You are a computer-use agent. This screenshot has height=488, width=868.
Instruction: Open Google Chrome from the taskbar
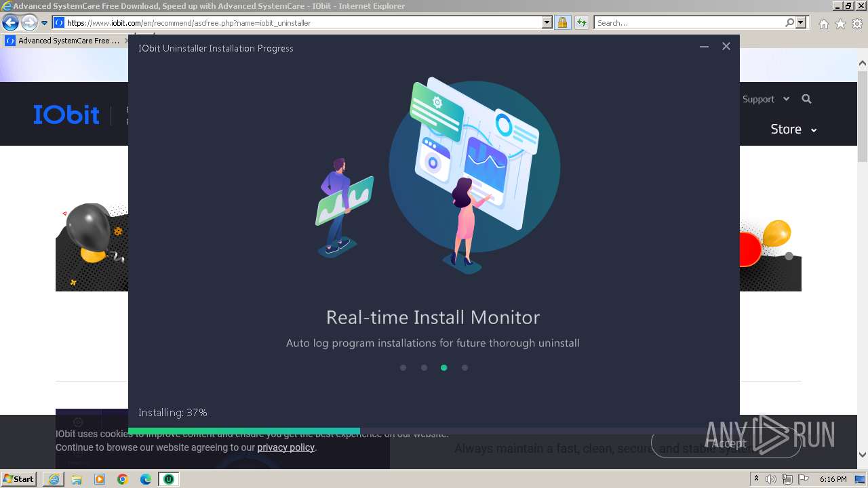click(123, 479)
